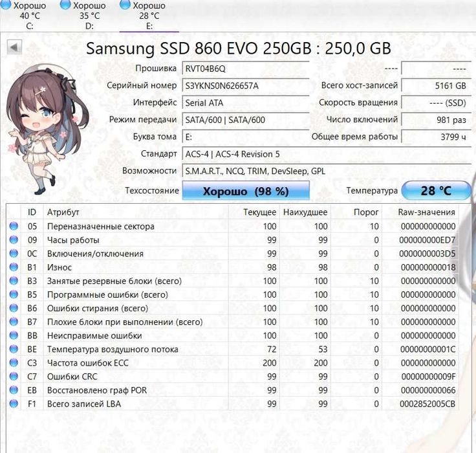Viewport: 476px width, 453px height.
Task: Select row Неисправимые ошибки
Action: pyautogui.click(x=233, y=336)
